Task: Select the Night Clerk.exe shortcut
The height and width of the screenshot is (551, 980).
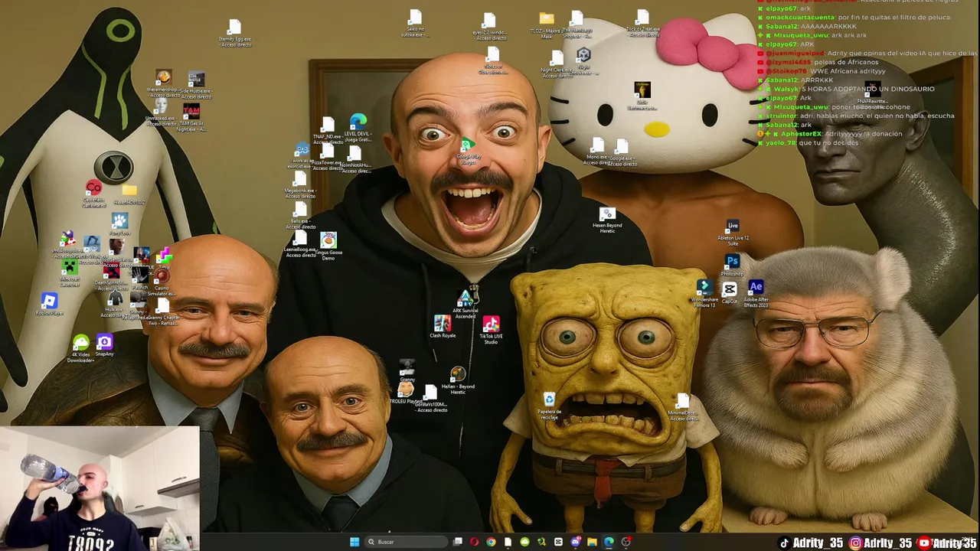Action: [x=557, y=60]
